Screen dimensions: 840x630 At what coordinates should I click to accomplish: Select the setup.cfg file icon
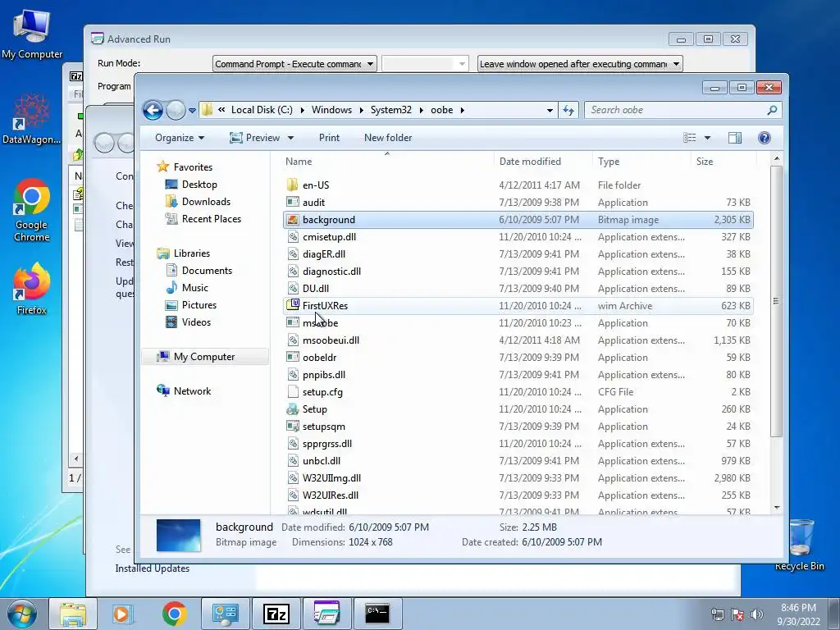coord(293,391)
